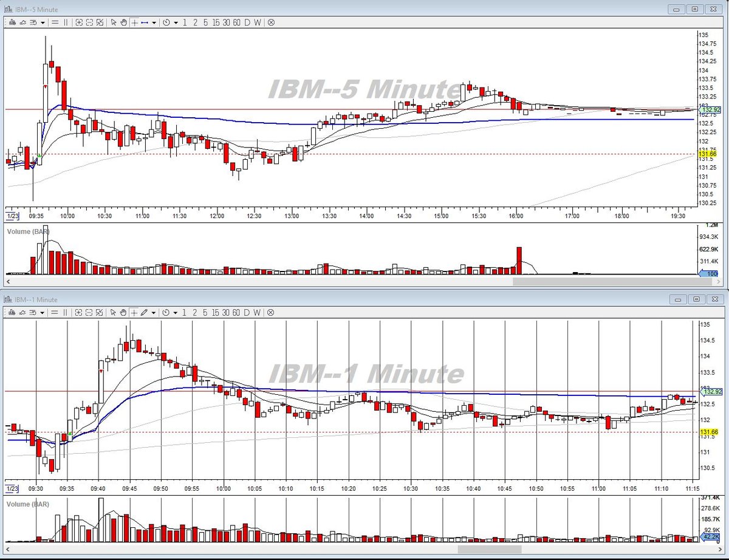Open the chart style dropdown arrow in 5 Minute toolbar
This screenshot has height=560, width=729.
click(x=43, y=22)
